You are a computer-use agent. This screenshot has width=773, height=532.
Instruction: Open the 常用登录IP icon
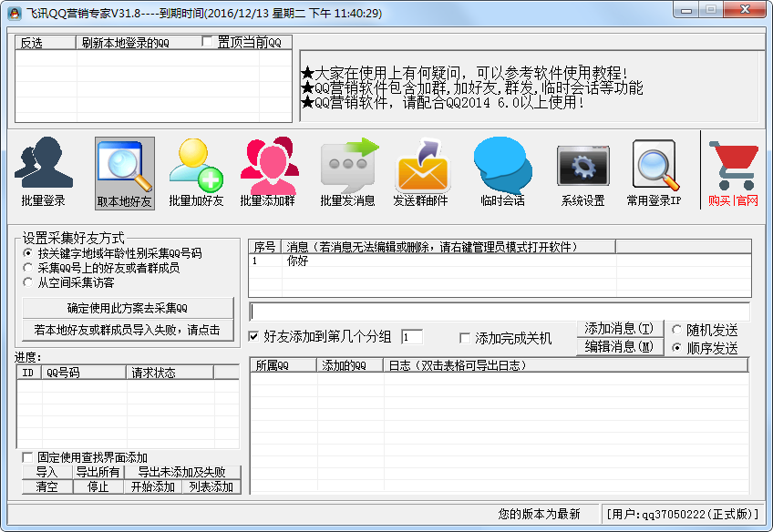point(654,165)
